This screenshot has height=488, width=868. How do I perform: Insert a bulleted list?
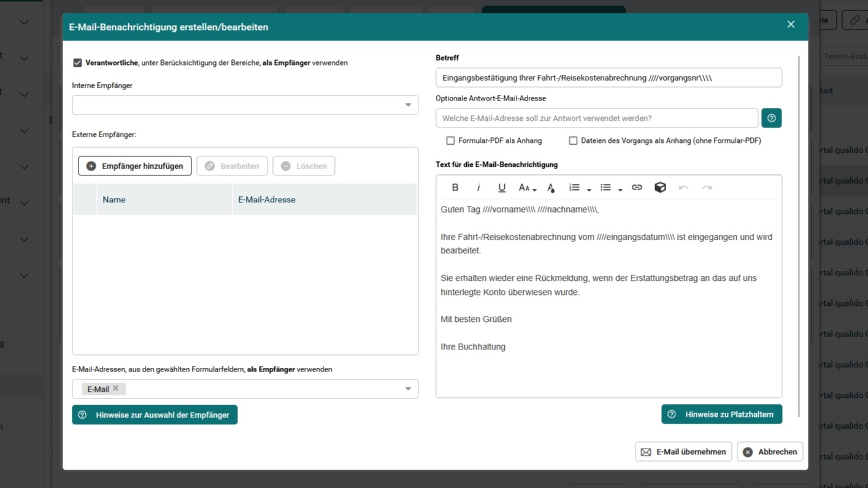[x=605, y=188]
